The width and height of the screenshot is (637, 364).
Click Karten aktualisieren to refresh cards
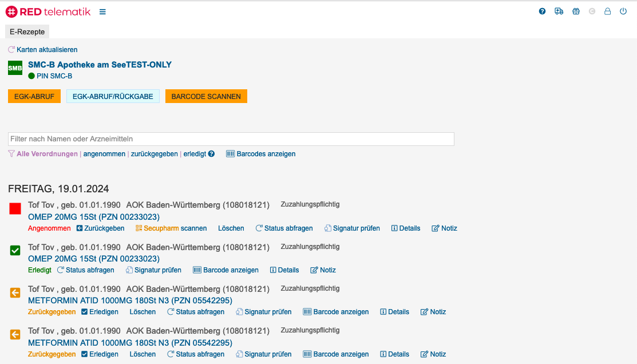coord(43,50)
